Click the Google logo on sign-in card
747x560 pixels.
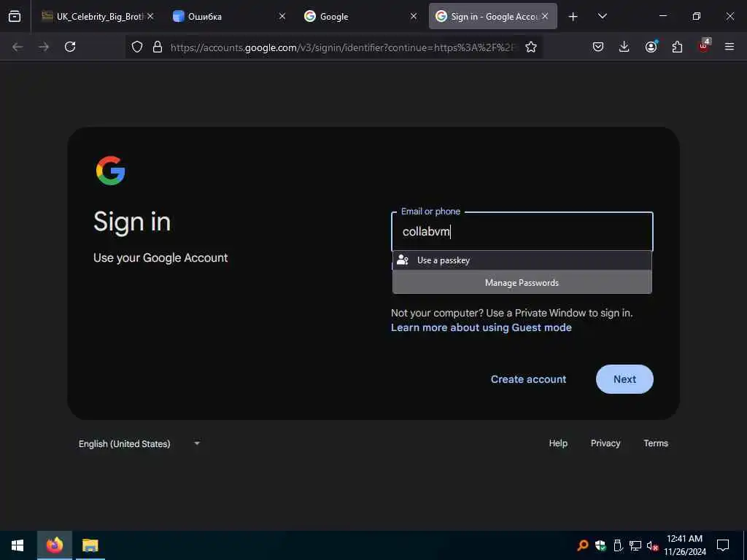point(111,171)
